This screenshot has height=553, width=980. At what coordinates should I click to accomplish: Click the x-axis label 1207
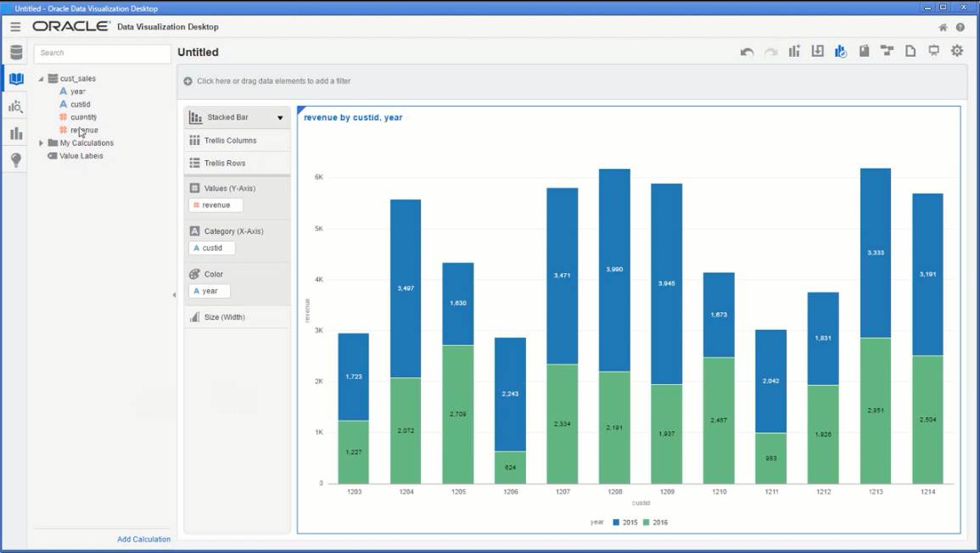click(x=563, y=493)
